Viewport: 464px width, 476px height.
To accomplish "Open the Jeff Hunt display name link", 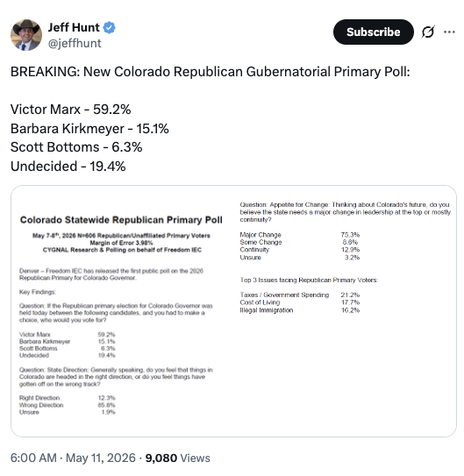I will pos(74,28).
